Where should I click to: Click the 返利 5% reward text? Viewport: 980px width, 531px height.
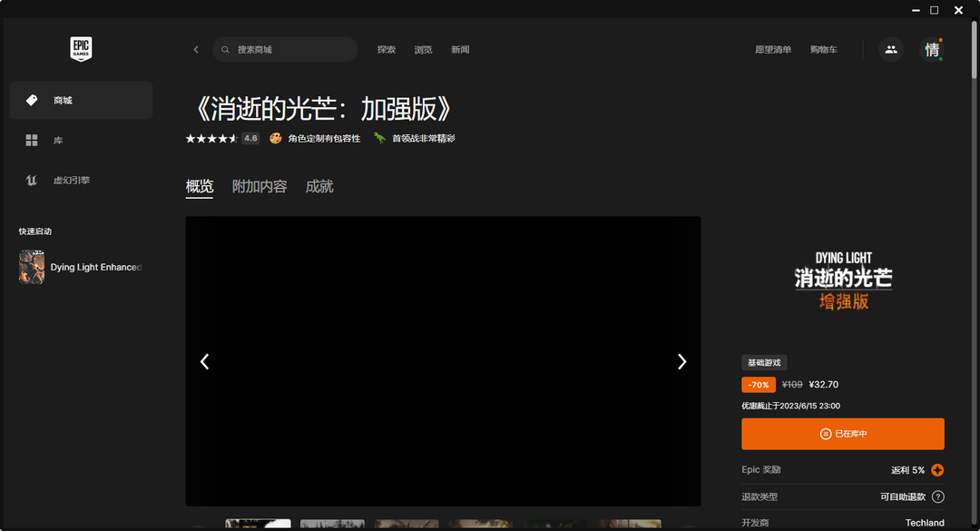click(x=907, y=470)
